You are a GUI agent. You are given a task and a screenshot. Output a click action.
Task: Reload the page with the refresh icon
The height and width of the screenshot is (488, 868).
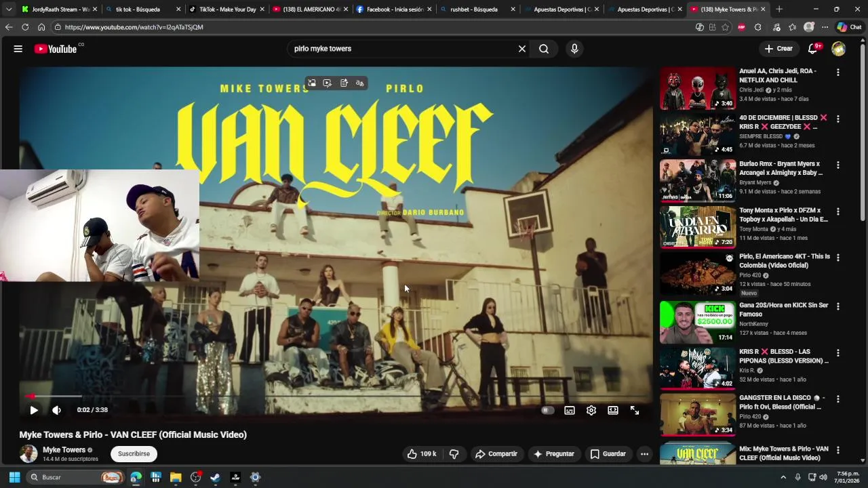[25, 27]
